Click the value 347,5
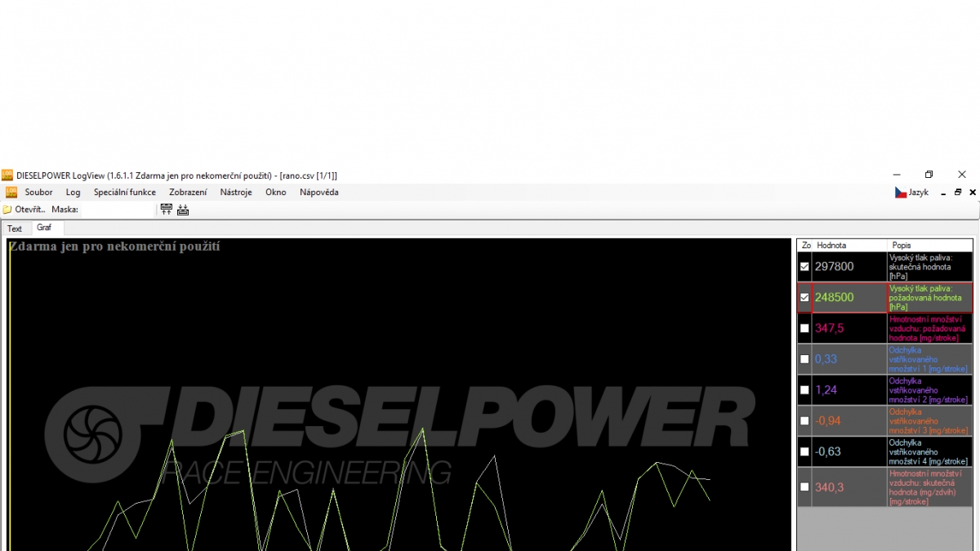This screenshot has height=551, width=980. coord(830,328)
